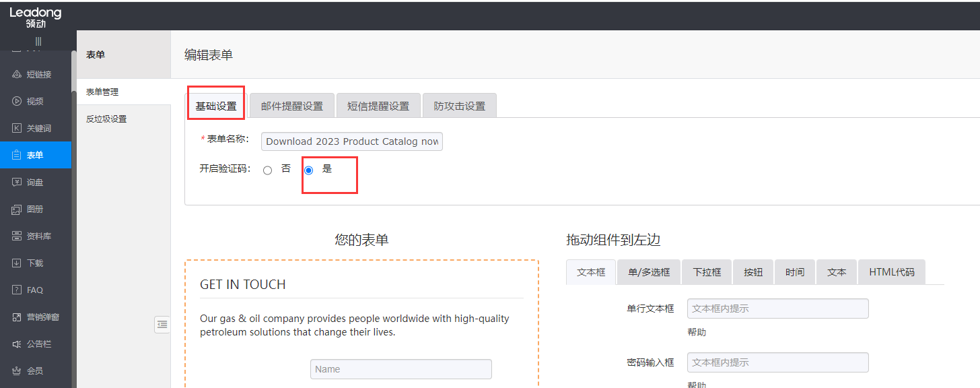Open the FAQ section in sidebar

34,290
